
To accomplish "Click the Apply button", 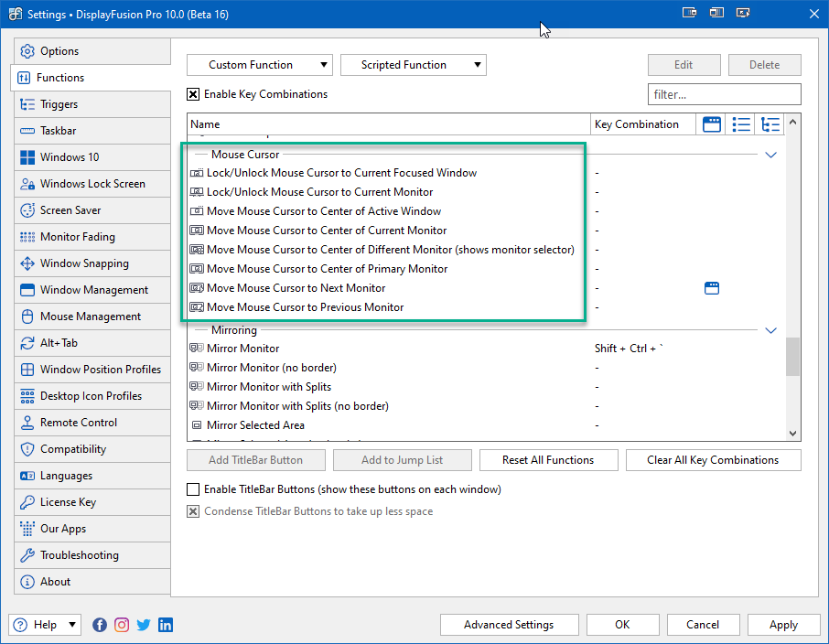I will point(783,625).
